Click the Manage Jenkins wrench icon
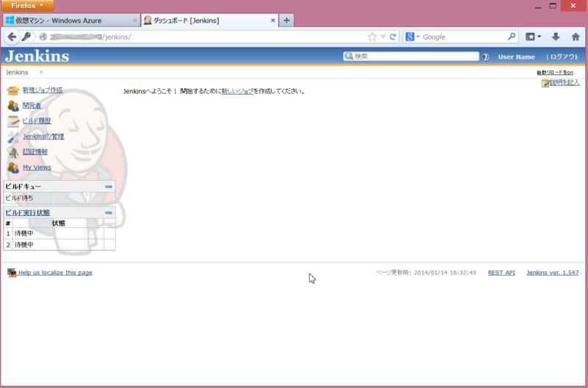Viewport: 588px width, 388px height. pyautogui.click(x=13, y=137)
